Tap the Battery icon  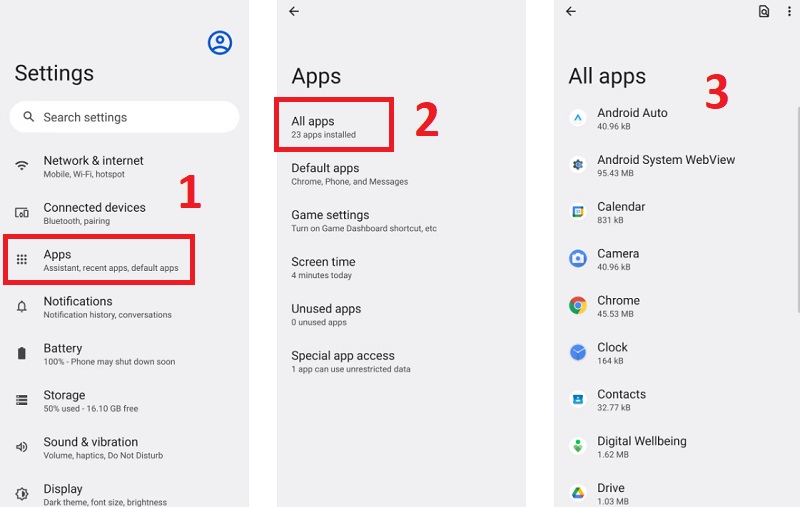point(22,353)
